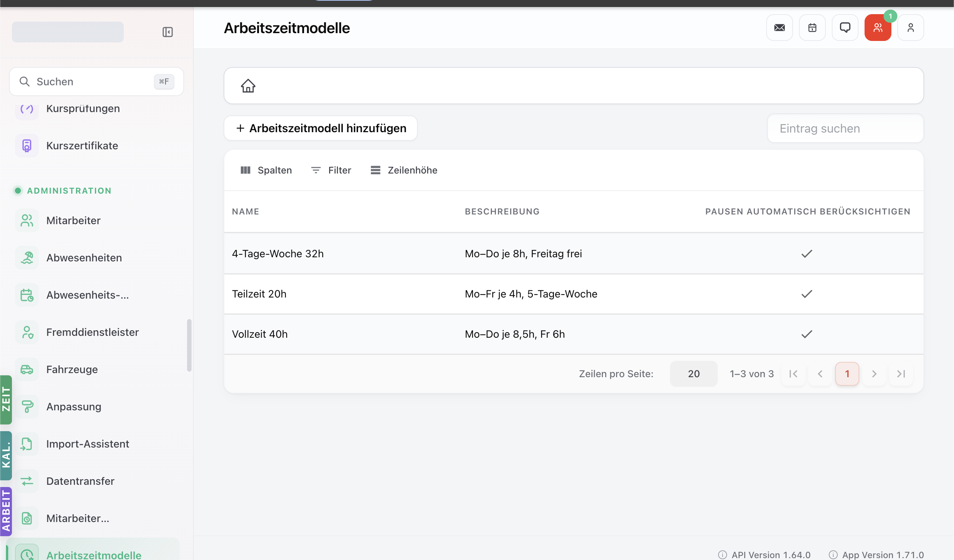Switch to the KAL. side tab

[6, 455]
